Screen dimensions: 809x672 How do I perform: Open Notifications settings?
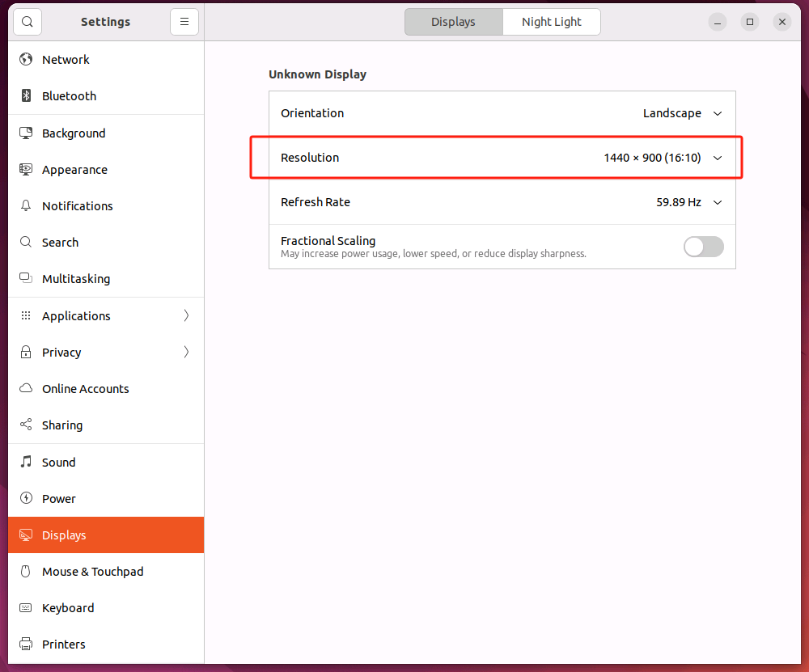click(x=106, y=205)
